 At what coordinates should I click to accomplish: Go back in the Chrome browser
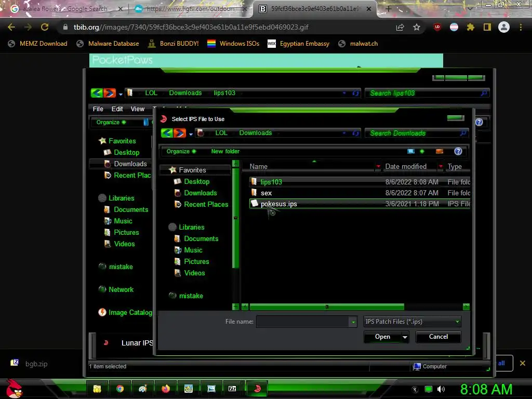(x=11, y=27)
